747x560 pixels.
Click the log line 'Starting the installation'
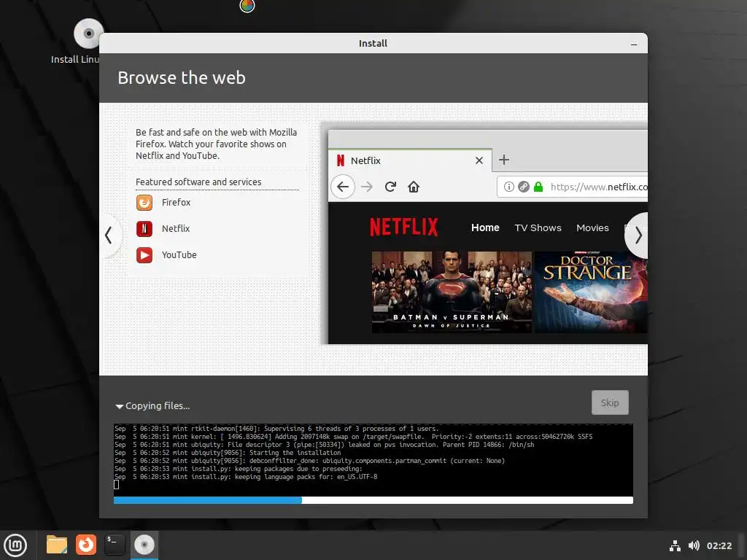(228, 452)
